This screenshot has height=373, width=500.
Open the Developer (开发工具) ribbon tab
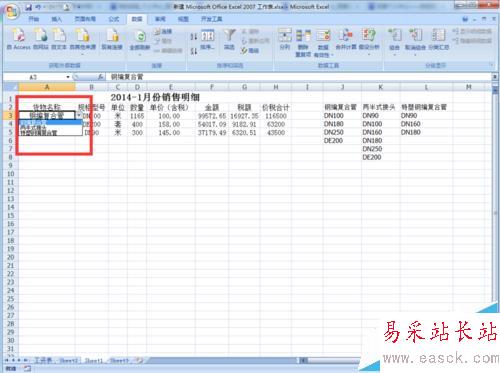212,19
